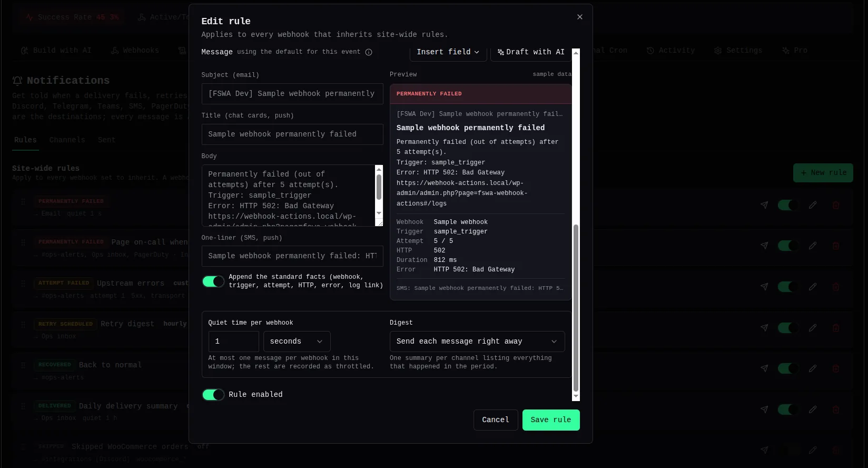This screenshot has width=868, height=468.
Task: Switch to the Sent tab
Action: pyautogui.click(x=106, y=140)
